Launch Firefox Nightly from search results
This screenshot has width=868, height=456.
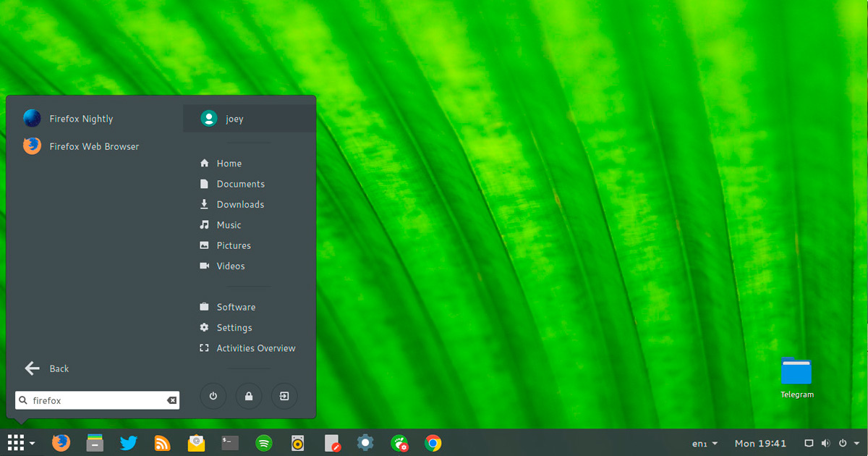(80, 118)
